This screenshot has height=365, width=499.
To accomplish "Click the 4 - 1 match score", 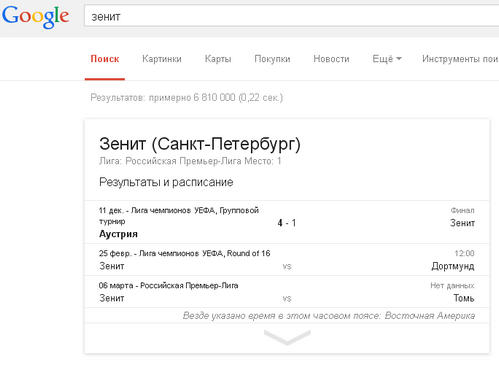I will tap(287, 223).
